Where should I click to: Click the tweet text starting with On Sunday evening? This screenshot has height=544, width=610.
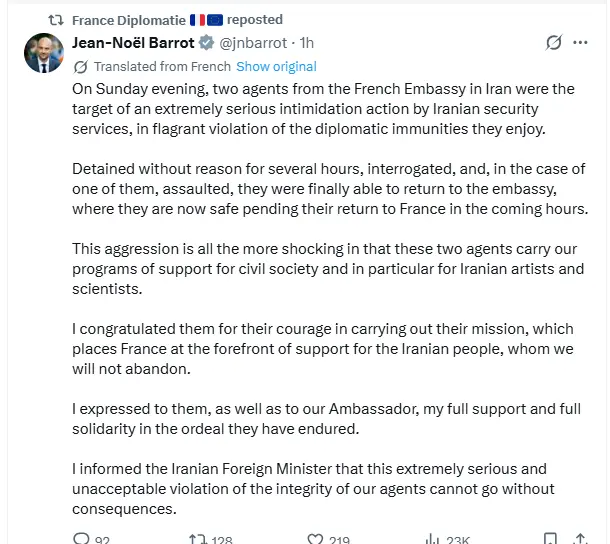click(323, 109)
